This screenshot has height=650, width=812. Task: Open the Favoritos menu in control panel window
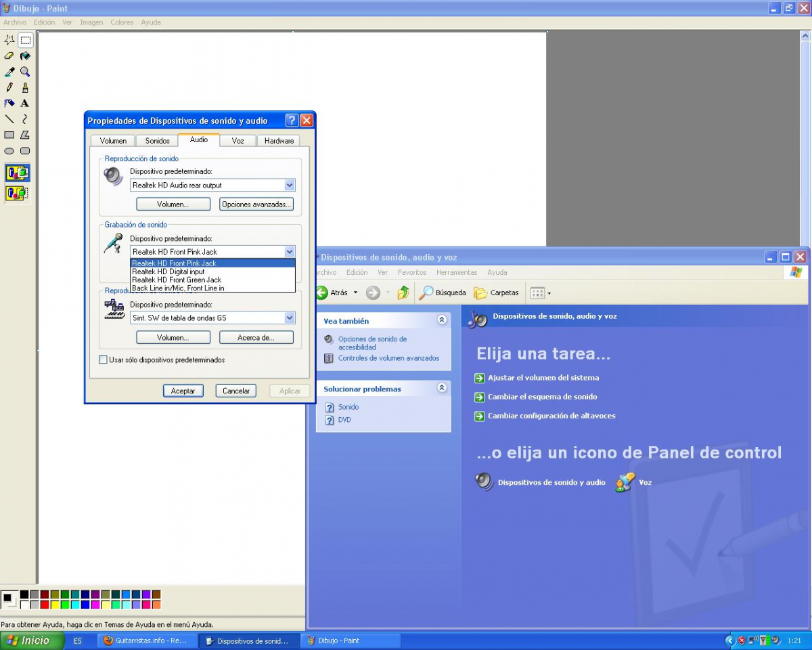click(412, 272)
